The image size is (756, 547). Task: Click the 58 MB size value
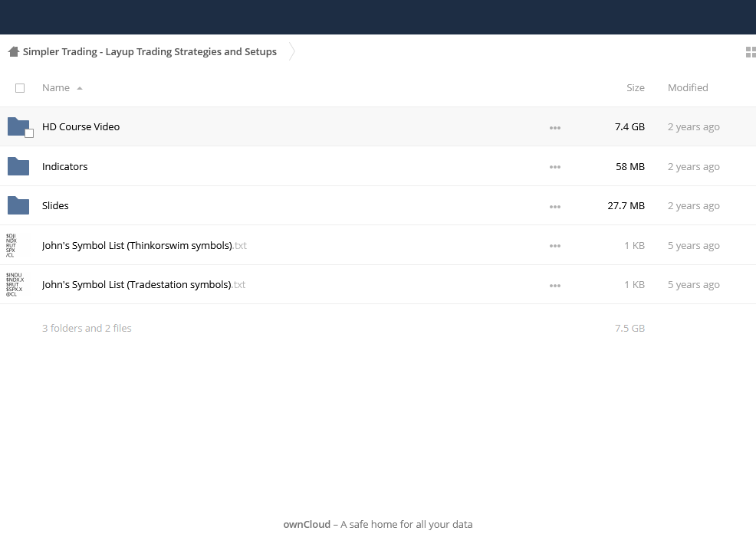pos(630,166)
